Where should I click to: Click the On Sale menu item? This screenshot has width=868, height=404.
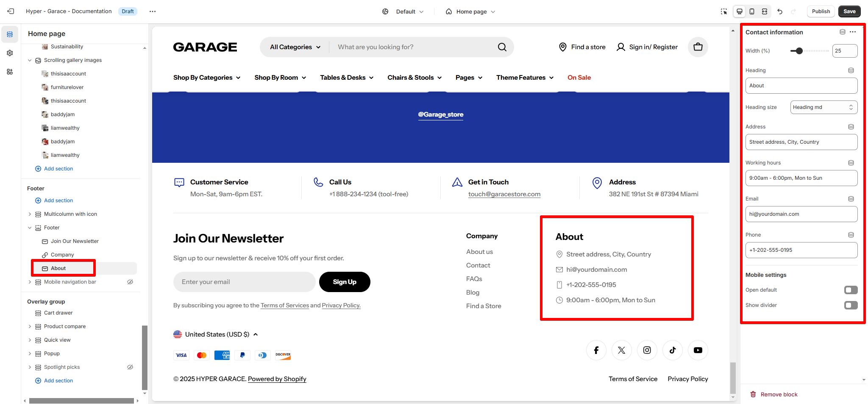click(x=579, y=78)
